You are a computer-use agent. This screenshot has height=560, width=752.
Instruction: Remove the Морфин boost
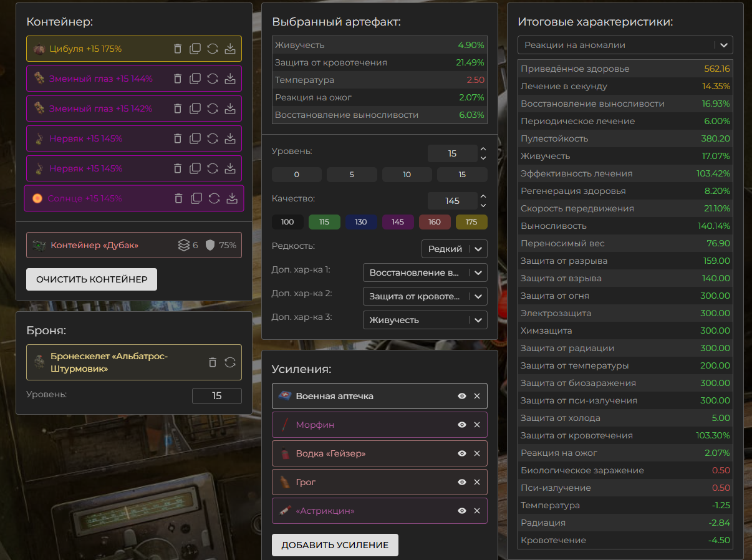477,425
